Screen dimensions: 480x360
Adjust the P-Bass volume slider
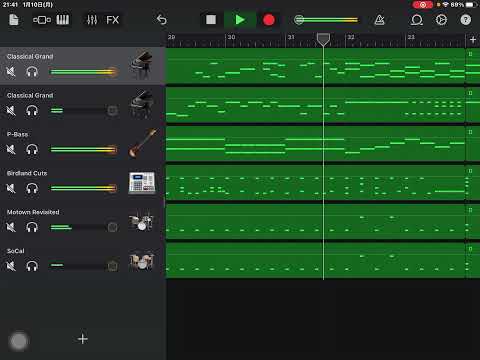click(83, 149)
